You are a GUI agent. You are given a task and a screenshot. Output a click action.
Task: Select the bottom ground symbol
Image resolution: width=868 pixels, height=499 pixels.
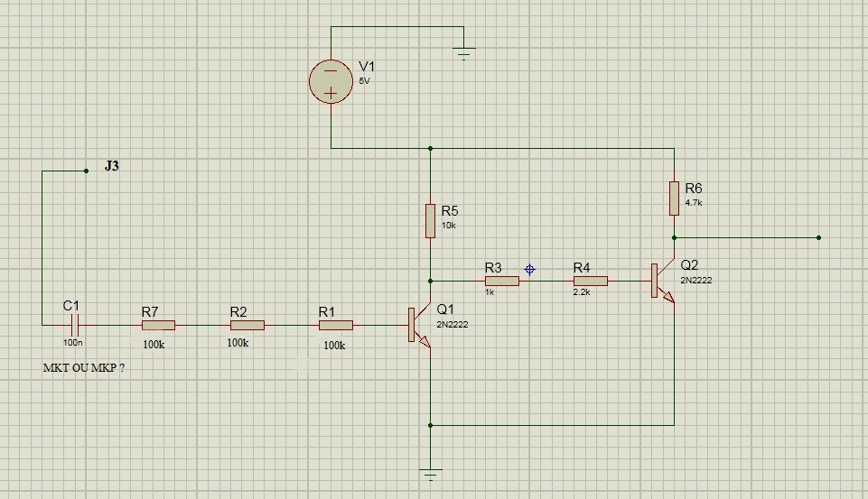(430, 475)
